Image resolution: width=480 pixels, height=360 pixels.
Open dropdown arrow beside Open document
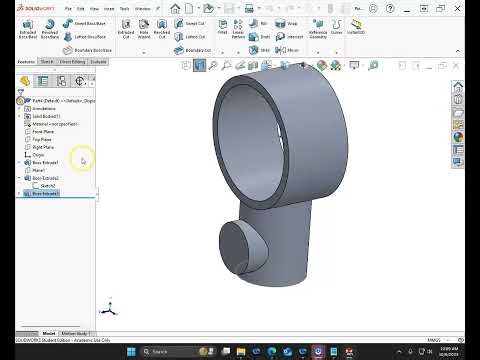pyautogui.click(x=219, y=9)
